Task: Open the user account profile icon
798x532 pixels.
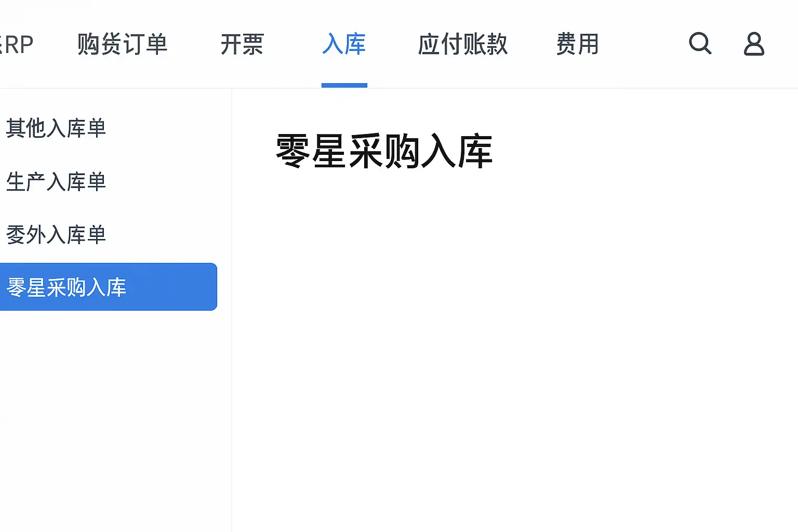Action: click(754, 44)
